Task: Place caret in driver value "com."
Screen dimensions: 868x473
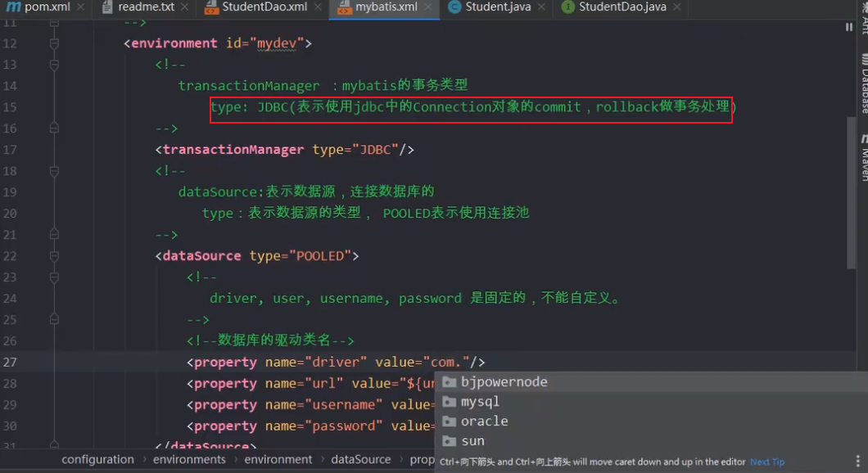Action: click(446, 363)
